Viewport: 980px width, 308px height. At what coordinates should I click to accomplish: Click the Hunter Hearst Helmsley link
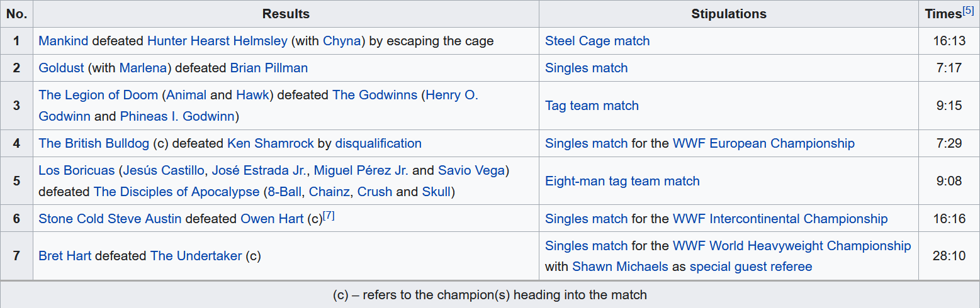click(217, 41)
